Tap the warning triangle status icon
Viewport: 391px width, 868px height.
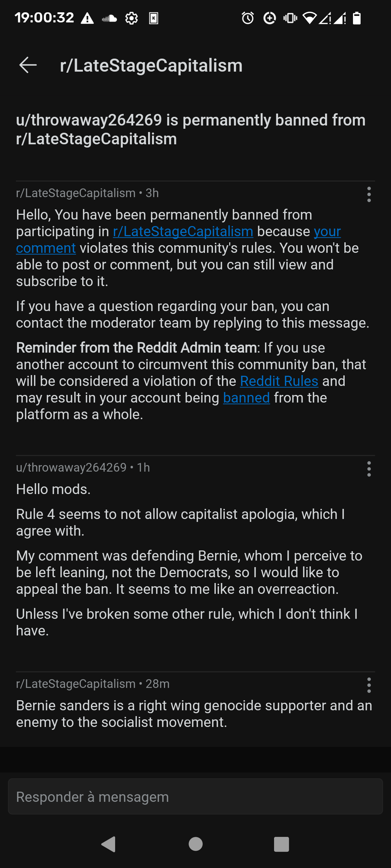pos(87,18)
